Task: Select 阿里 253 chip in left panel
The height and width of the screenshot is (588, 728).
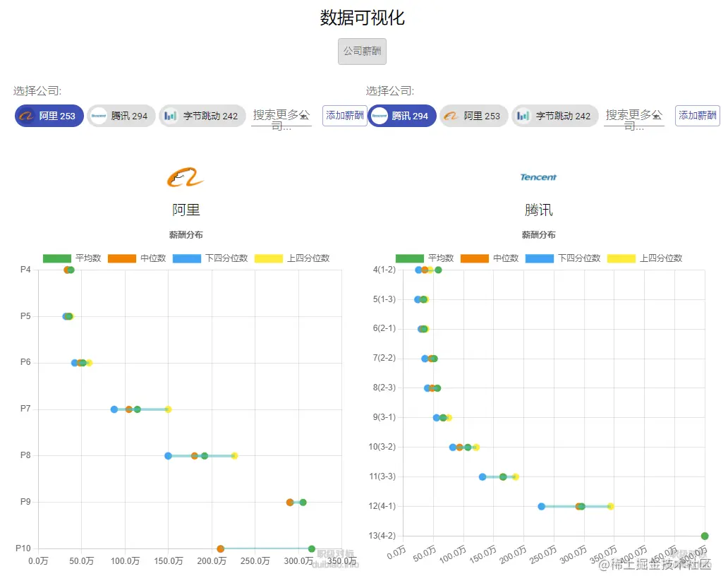Action: point(49,116)
